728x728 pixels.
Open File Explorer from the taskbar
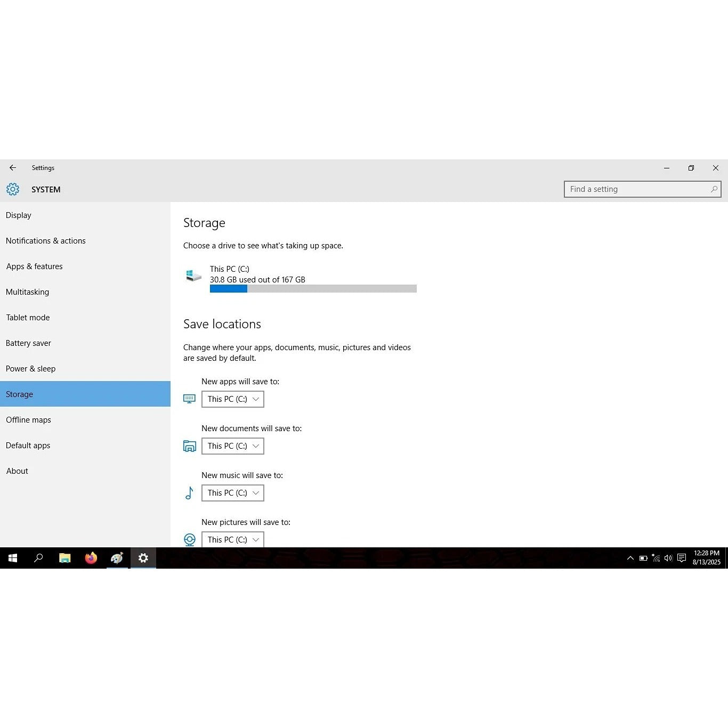[65, 558]
